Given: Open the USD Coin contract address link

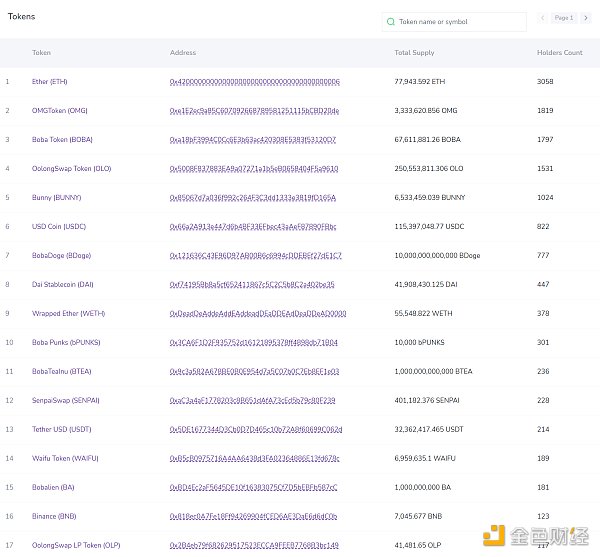Looking at the screenshot, I should pyautogui.click(x=253, y=227).
